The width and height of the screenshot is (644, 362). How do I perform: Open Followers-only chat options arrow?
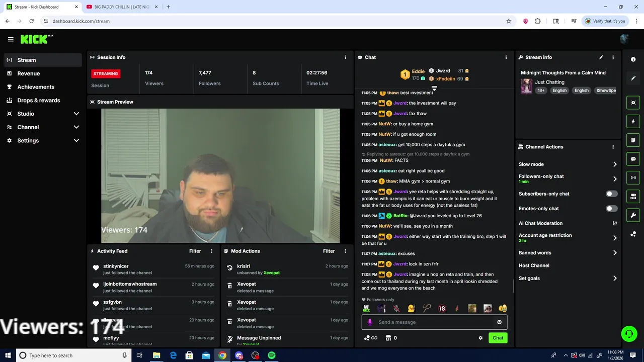[615, 179]
